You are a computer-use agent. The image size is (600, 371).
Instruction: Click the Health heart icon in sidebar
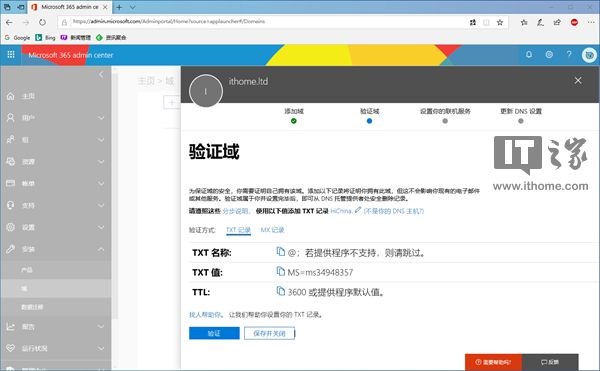pyautogui.click(x=11, y=348)
